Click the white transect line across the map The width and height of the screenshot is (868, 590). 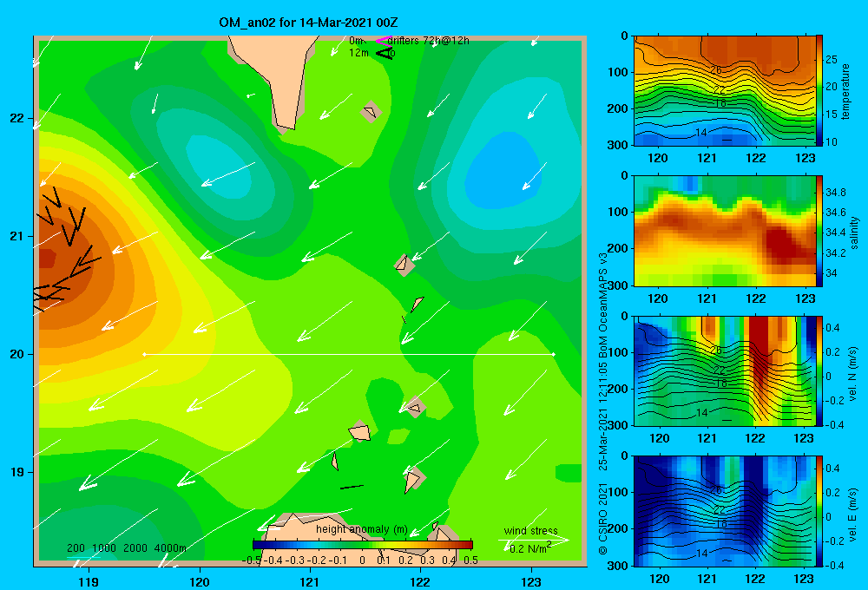pyautogui.click(x=349, y=354)
